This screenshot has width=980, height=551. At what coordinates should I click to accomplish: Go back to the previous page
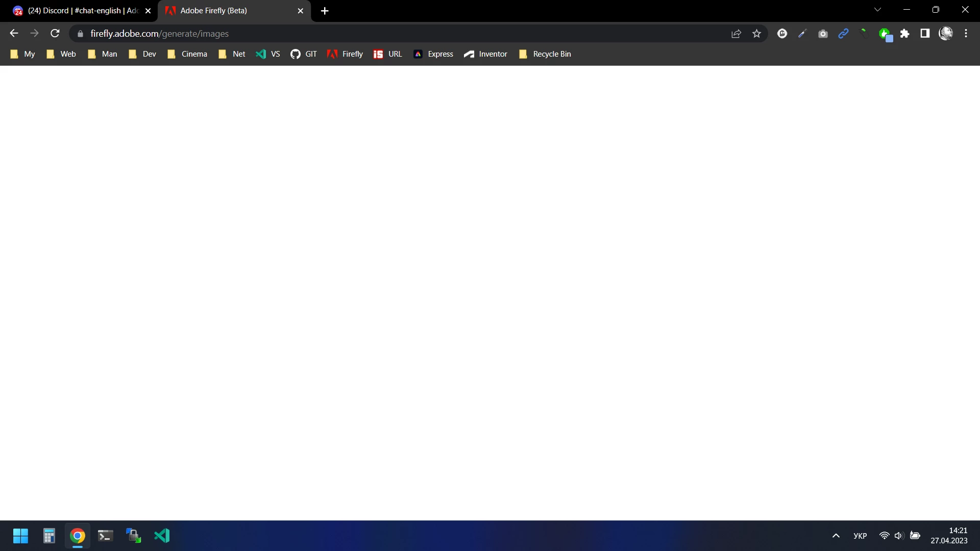coord(14,34)
